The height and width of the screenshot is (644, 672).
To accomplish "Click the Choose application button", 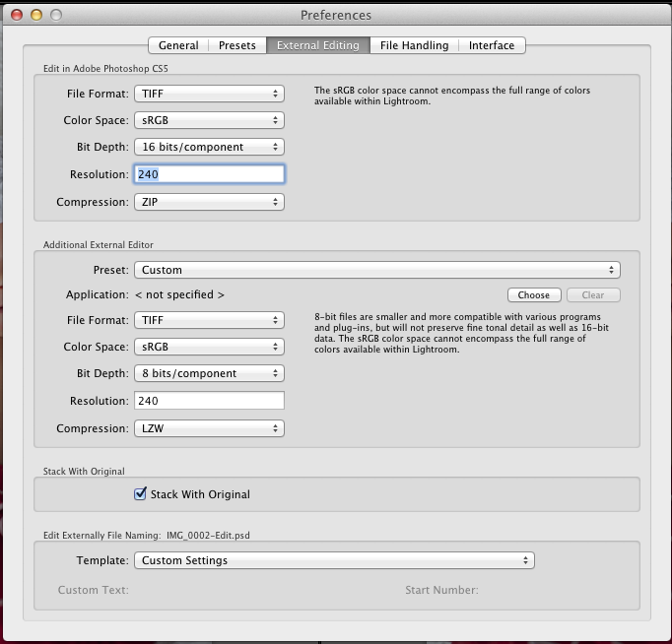I will [534, 294].
